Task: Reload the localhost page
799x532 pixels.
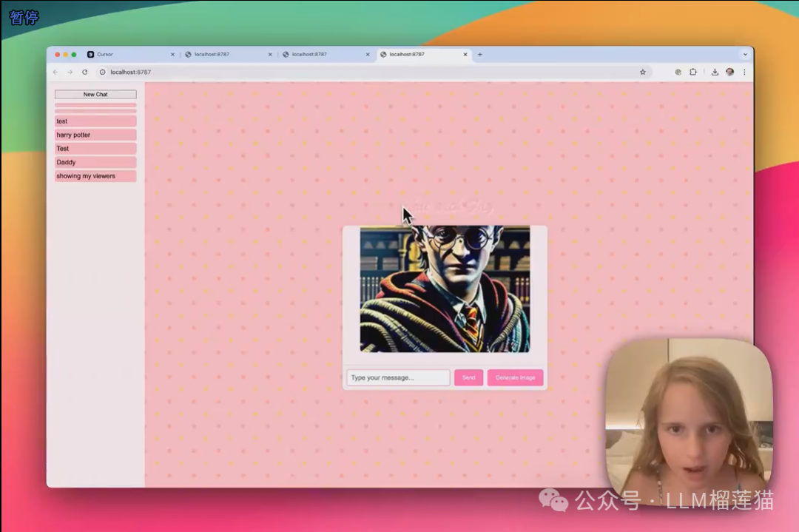Action: coord(85,73)
